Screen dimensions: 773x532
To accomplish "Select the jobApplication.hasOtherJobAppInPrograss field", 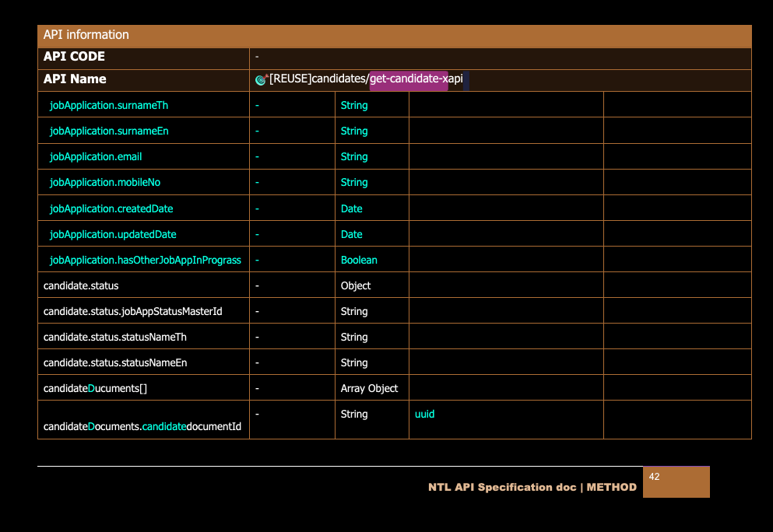I will coord(145,260).
